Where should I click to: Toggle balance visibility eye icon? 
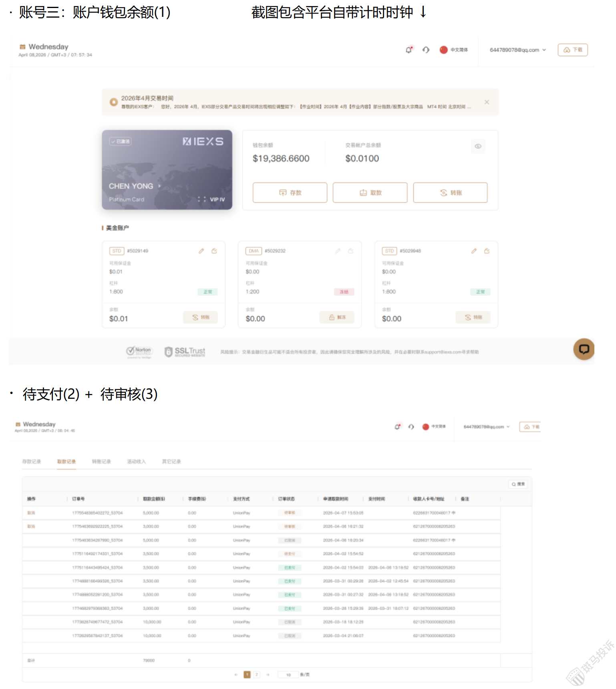point(478,146)
